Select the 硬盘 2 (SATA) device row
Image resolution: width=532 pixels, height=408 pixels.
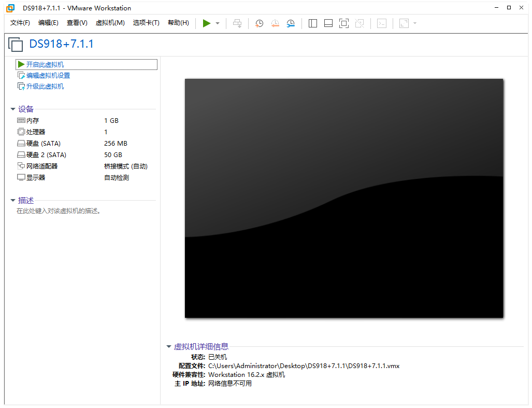(x=86, y=155)
